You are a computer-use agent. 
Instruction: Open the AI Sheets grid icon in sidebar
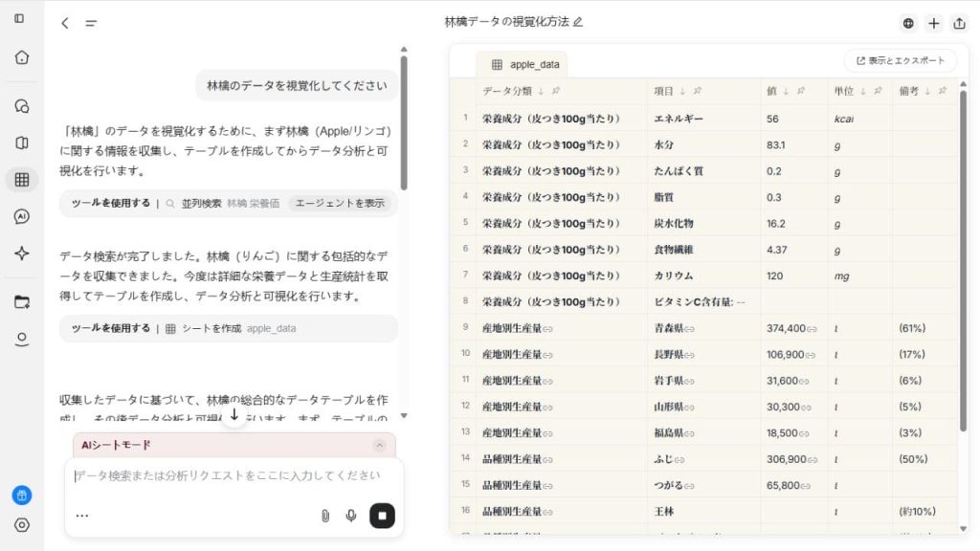point(22,179)
